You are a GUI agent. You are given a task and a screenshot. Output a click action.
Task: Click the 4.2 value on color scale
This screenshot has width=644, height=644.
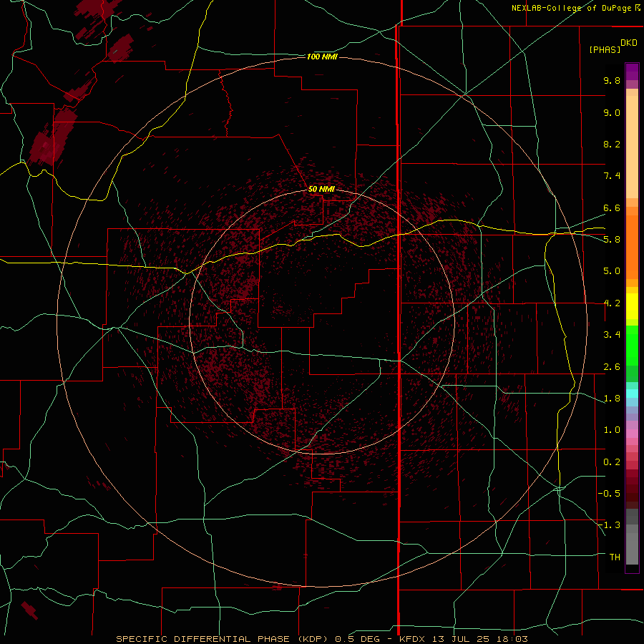(x=612, y=303)
